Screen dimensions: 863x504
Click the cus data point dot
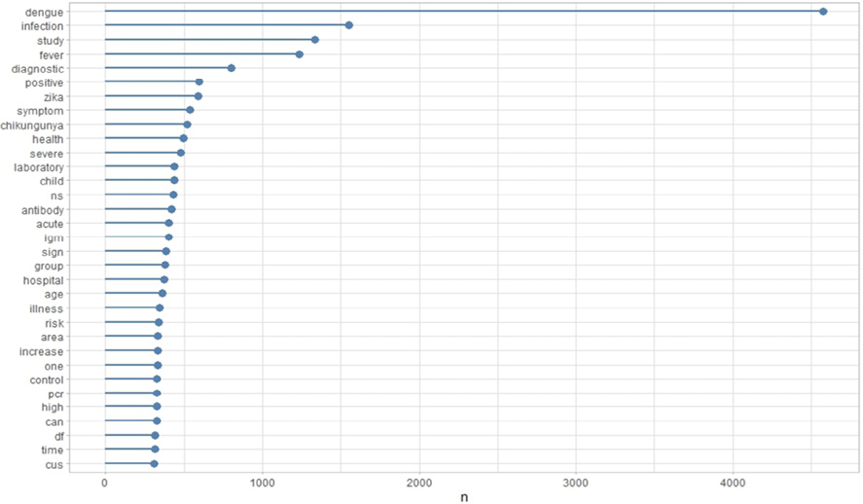(x=154, y=464)
